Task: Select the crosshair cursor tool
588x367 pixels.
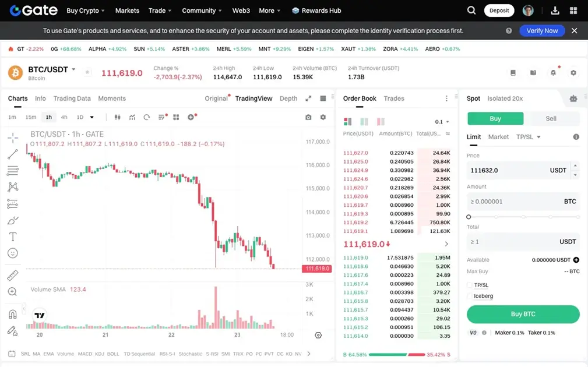Action: click(x=13, y=138)
